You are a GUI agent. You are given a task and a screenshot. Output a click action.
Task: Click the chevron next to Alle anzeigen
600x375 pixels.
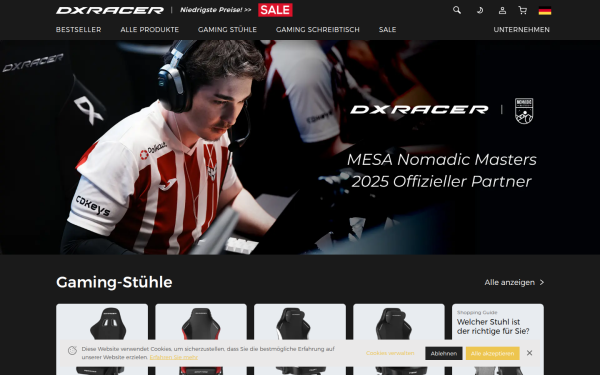coord(541,282)
